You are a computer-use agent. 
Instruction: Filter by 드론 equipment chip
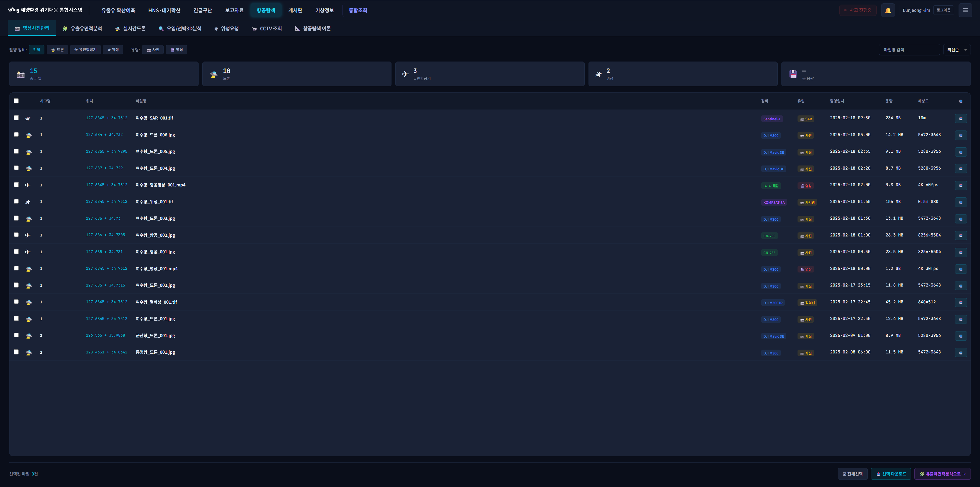57,50
